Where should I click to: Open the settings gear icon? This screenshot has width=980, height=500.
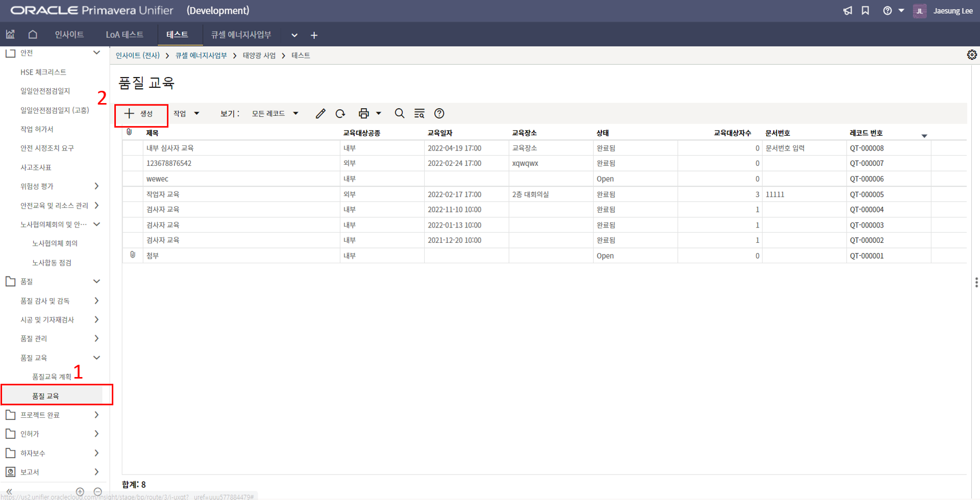click(971, 55)
